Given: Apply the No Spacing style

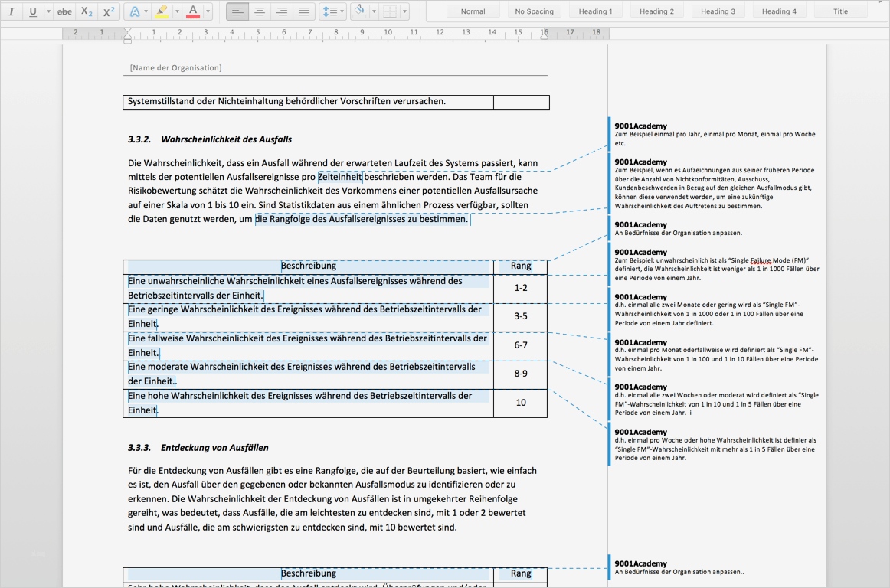Looking at the screenshot, I should [x=534, y=11].
